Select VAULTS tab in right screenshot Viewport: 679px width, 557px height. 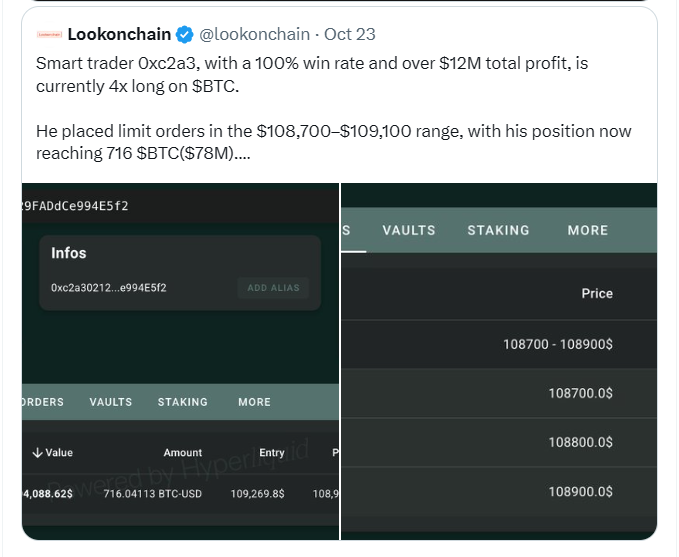409,230
